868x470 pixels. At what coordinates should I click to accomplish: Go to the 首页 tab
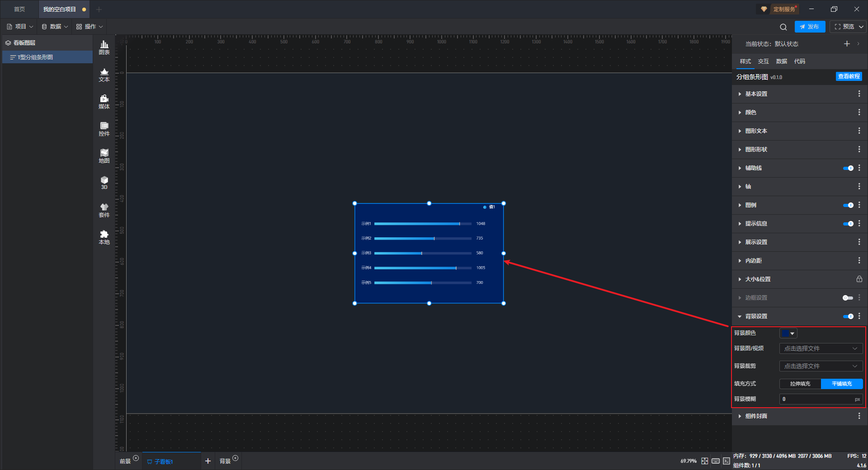click(x=19, y=9)
